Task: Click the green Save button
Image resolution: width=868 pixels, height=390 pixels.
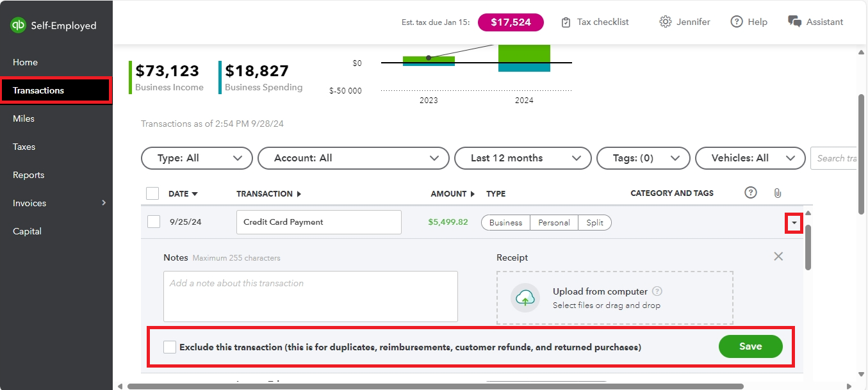Action: point(750,346)
